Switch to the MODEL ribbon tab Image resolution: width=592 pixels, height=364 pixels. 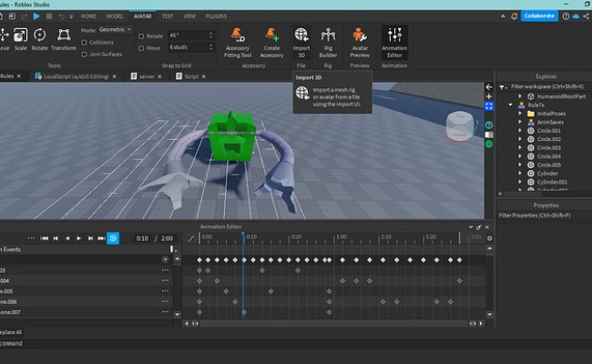tap(115, 16)
